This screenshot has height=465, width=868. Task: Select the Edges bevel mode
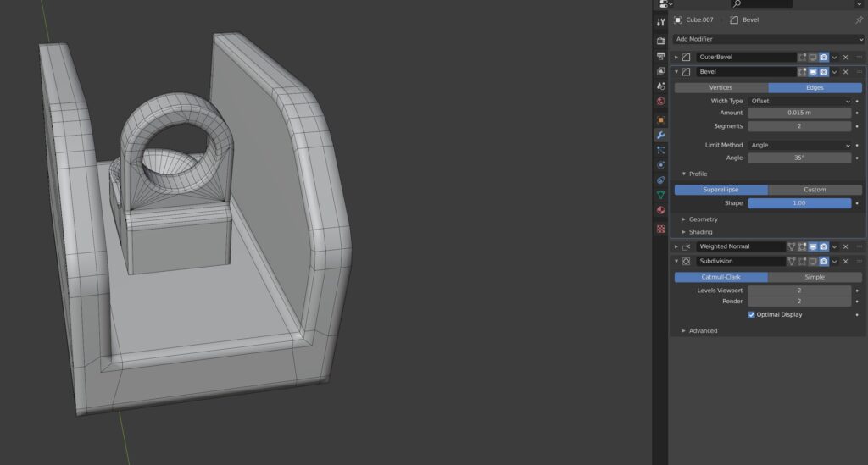pyautogui.click(x=815, y=87)
